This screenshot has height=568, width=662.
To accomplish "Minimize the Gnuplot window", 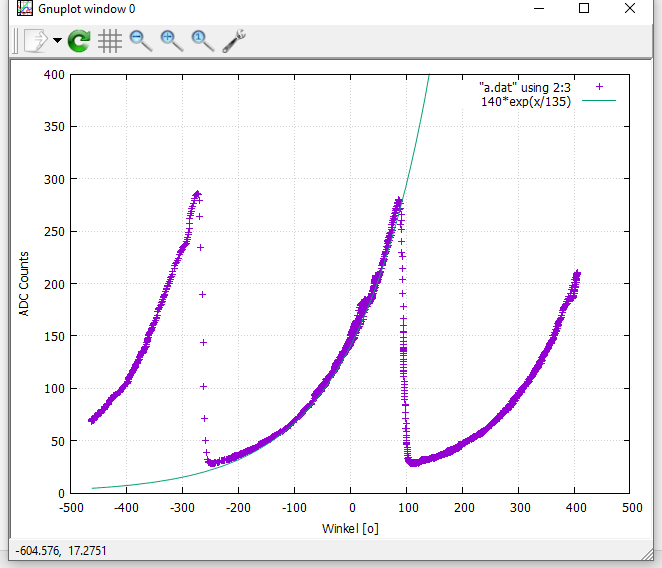I will tap(538, 9).
